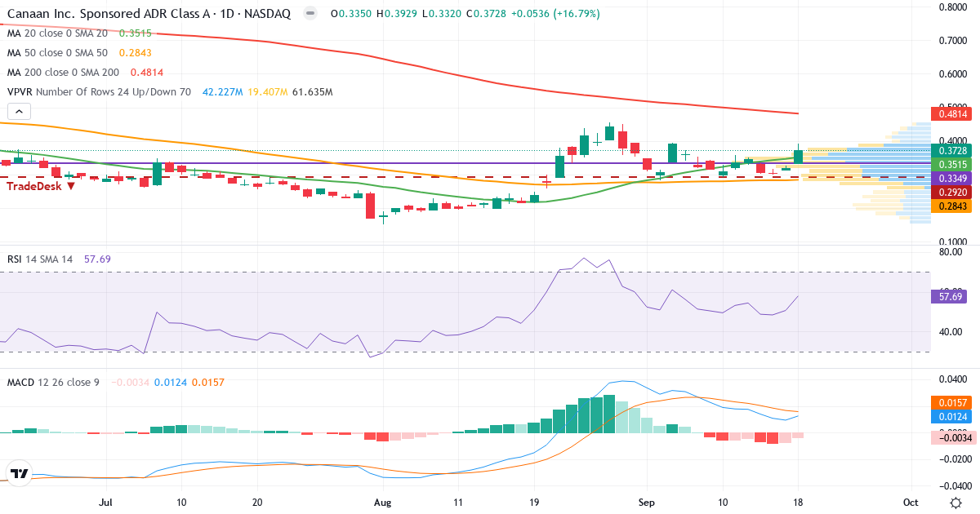Collapse the indicator legend with the chevron button

[x=20, y=112]
